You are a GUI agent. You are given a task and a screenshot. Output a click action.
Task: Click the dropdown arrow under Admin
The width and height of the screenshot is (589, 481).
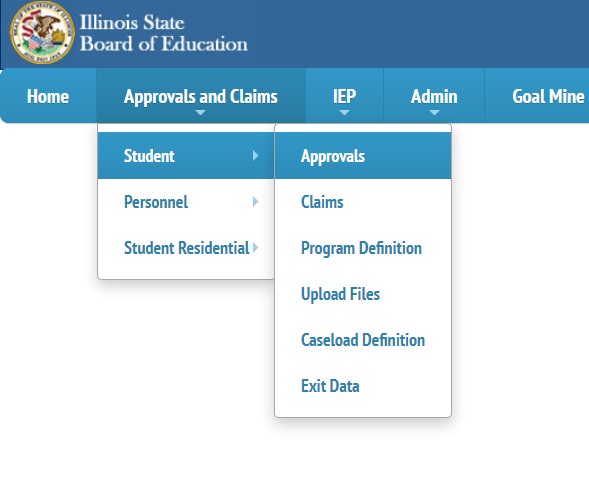tap(434, 112)
